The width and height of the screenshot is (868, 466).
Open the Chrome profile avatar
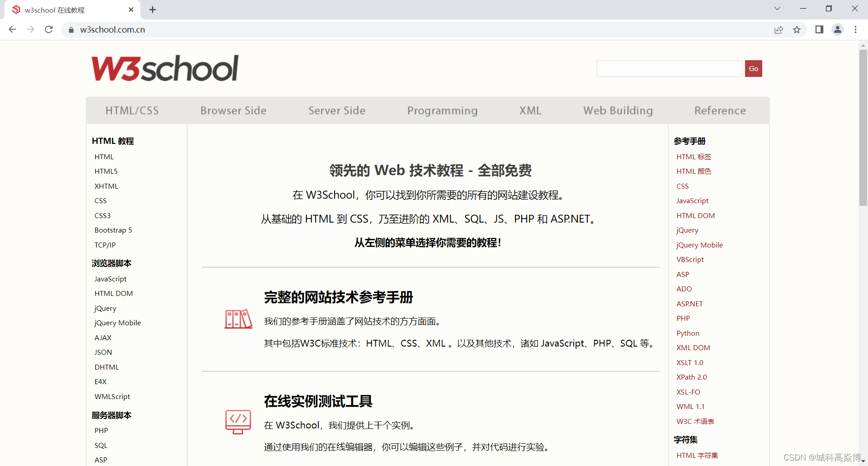[x=838, y=29]
